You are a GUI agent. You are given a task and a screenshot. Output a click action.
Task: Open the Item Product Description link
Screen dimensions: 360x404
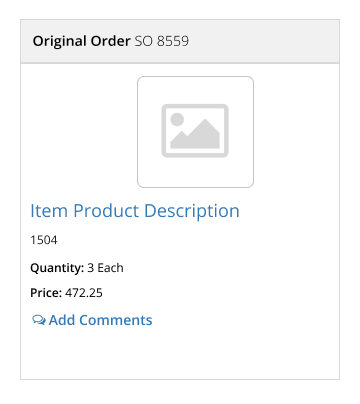[135, 211]
